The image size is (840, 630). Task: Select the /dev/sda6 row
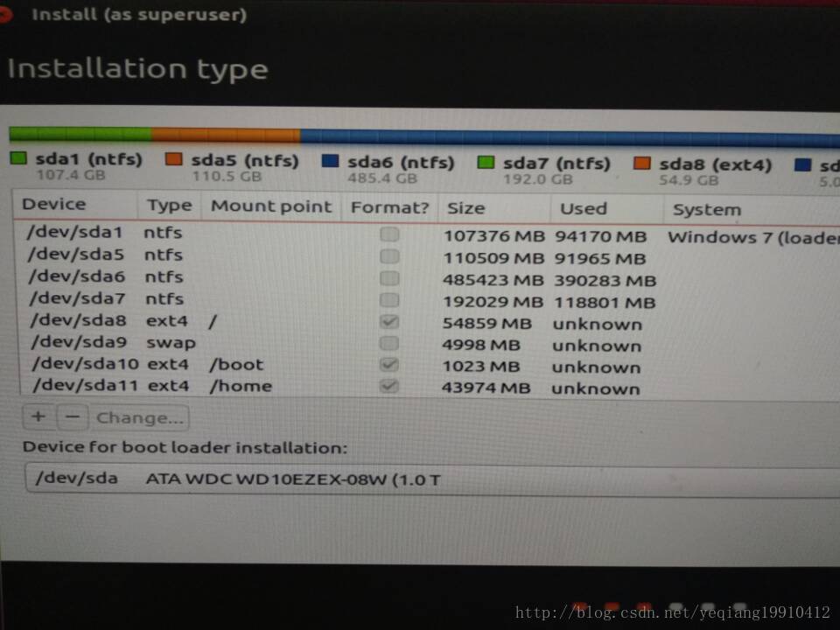point(429,278)
